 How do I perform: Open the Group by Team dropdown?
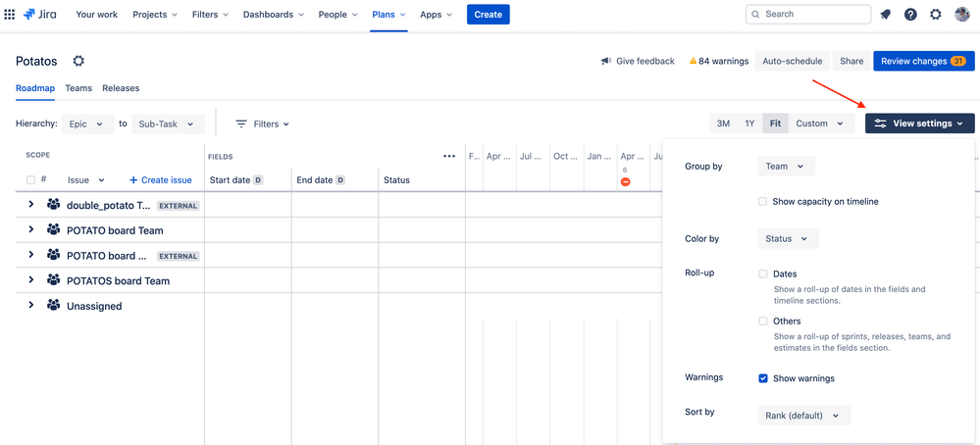[x=786, y=167]
